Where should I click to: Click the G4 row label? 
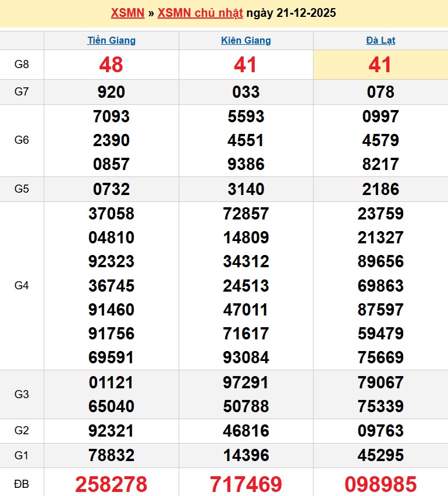[22, 285]
